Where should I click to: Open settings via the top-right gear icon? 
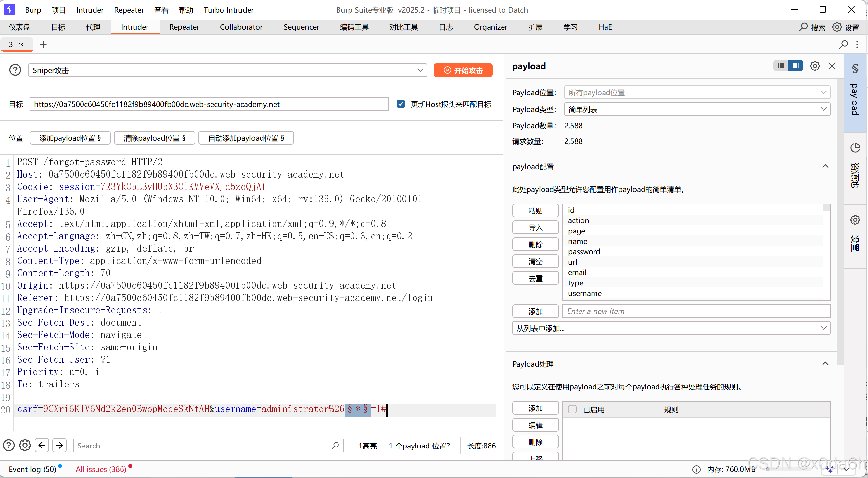tap(838, 27)
